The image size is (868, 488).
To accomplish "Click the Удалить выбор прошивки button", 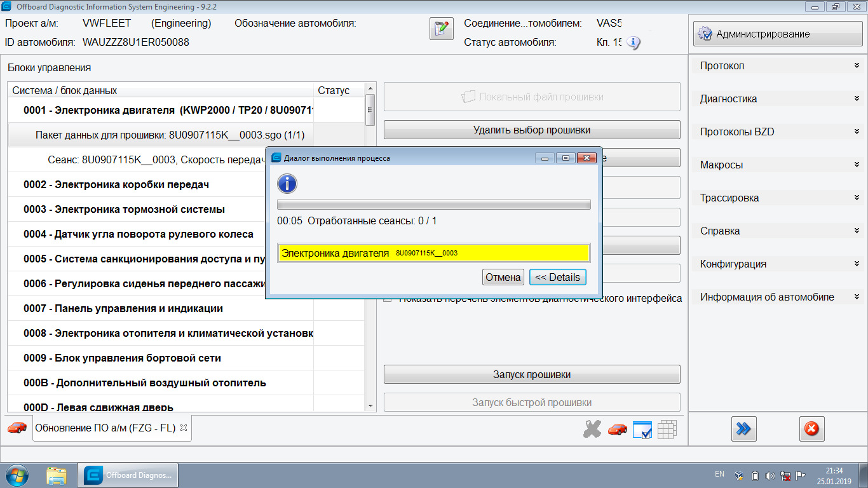I will [532, 130].
